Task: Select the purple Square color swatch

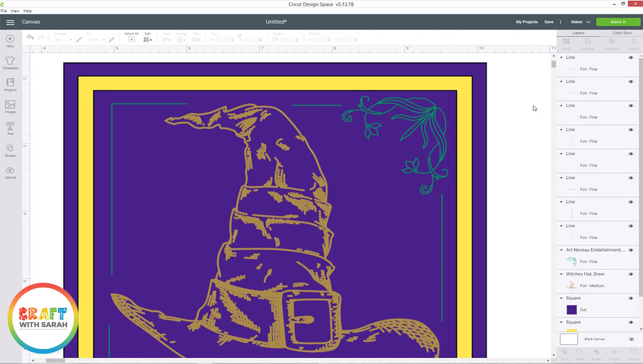Action: tap(572, 309)
